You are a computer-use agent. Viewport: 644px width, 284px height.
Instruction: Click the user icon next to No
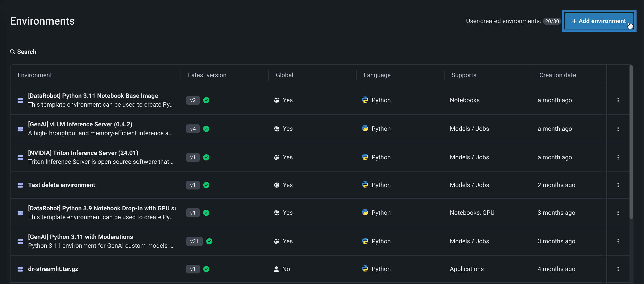[276, 269]
